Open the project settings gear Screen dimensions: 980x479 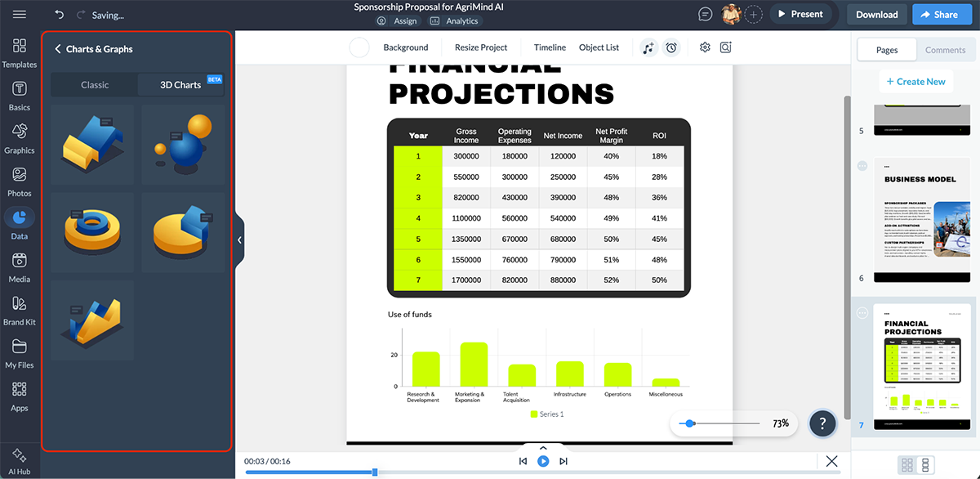(x=705, y=47)
